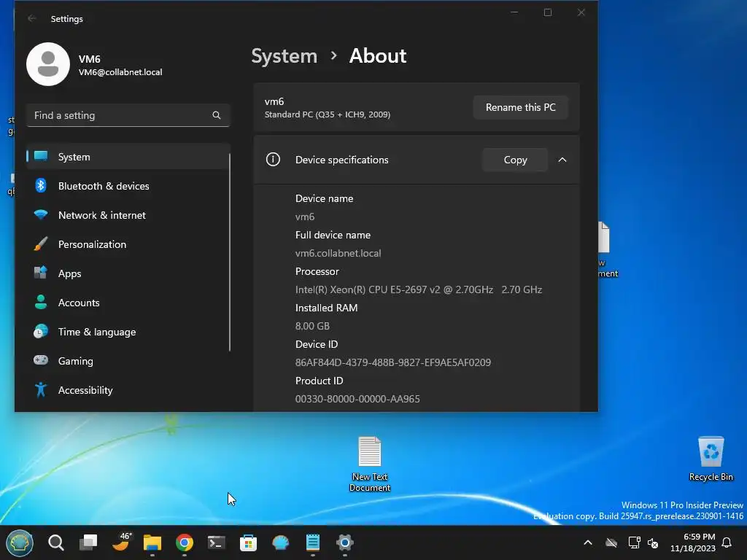This screenshot has width=747, height=560.
Task: Open the Start menu shell orb
Action: coord(20,542)
